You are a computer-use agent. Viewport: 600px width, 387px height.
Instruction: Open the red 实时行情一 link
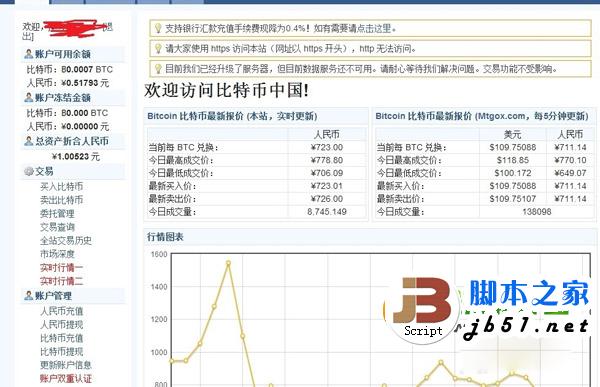tap(62, 268)
